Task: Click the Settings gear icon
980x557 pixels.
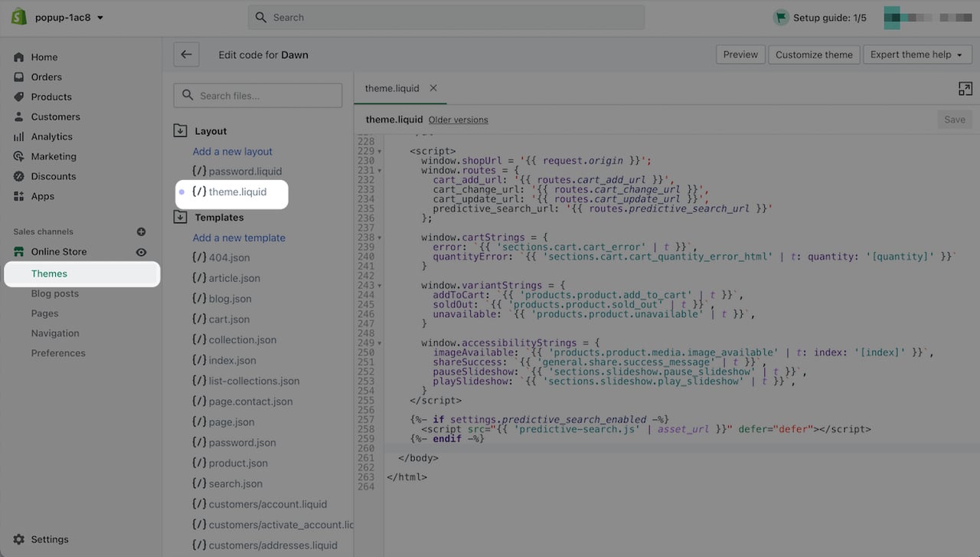Action: coord(19,539)
